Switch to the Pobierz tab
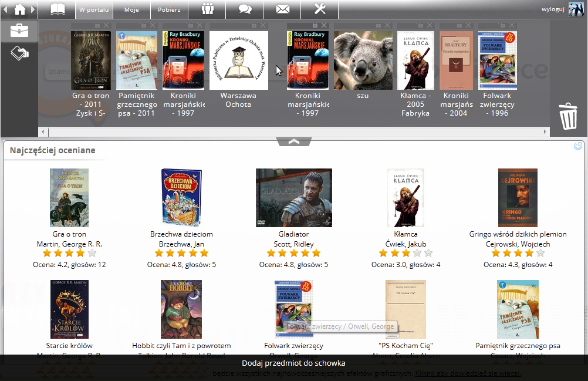Screen dimensions: 588x381 click(169, 9)
